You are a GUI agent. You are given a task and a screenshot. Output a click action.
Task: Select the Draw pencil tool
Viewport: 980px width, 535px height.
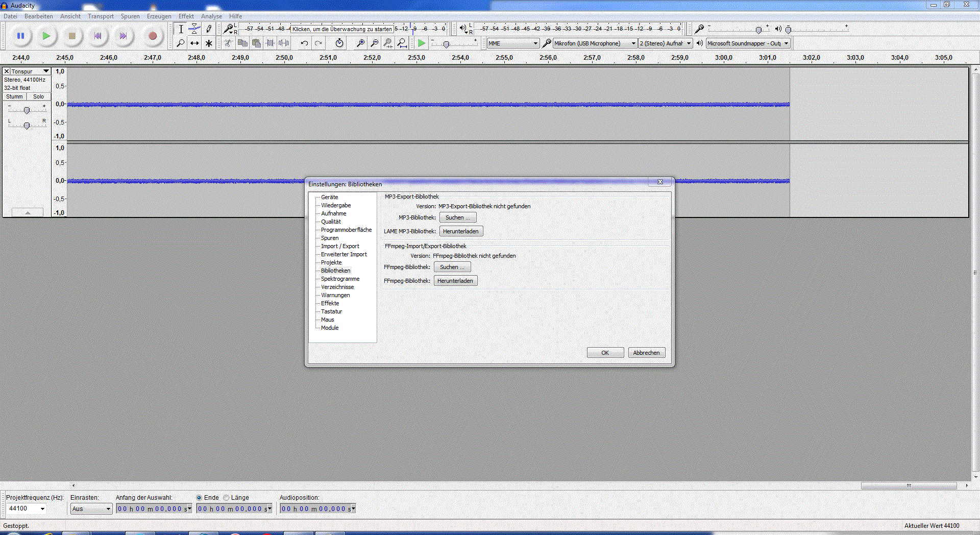pos(209,29)
